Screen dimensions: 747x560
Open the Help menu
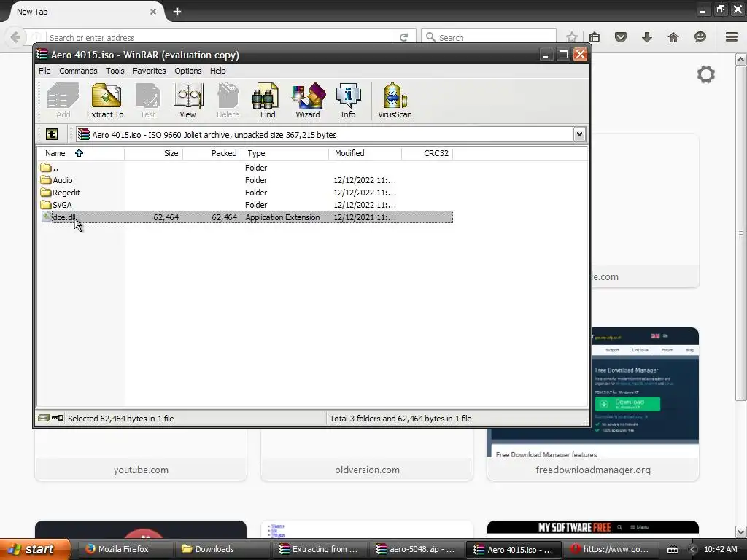coord(217,71)
